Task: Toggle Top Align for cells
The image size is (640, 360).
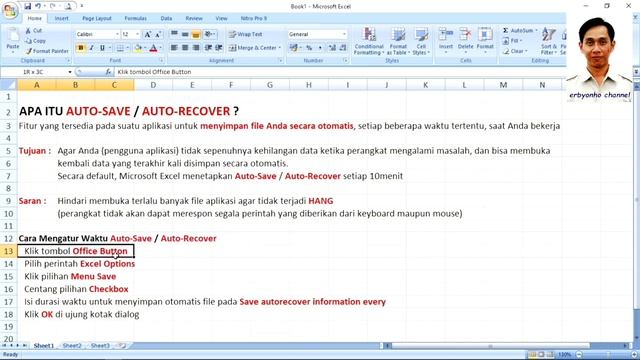Action: [174, 34]
